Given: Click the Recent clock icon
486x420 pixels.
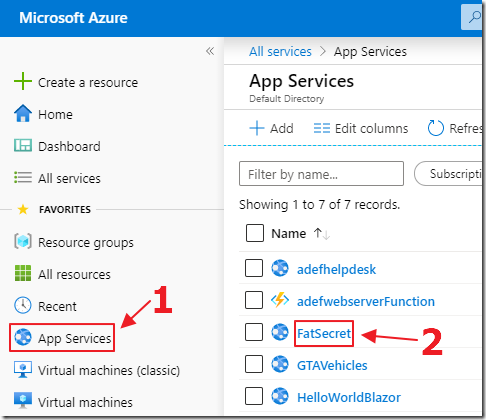Looking at the screenshot, I should tap(23, 305).
